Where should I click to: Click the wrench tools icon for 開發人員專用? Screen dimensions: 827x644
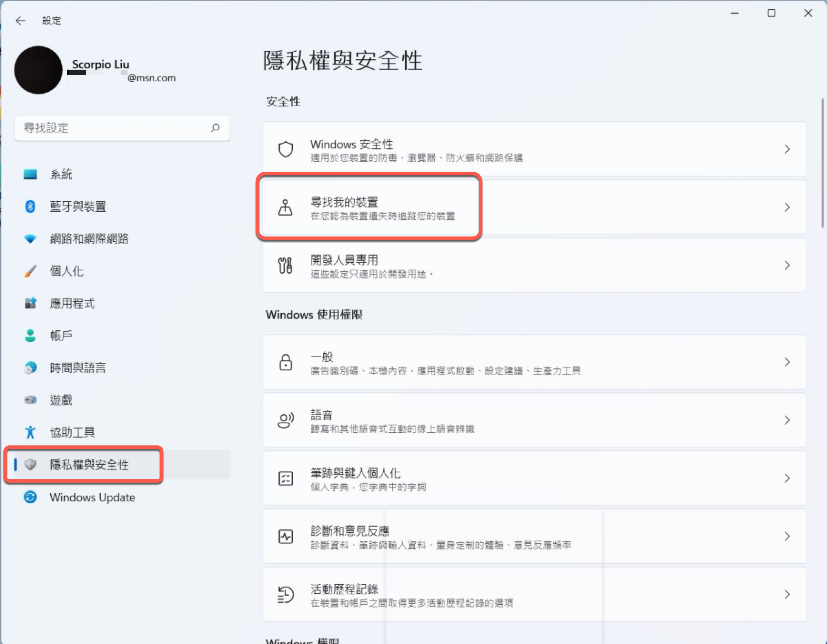286,265
